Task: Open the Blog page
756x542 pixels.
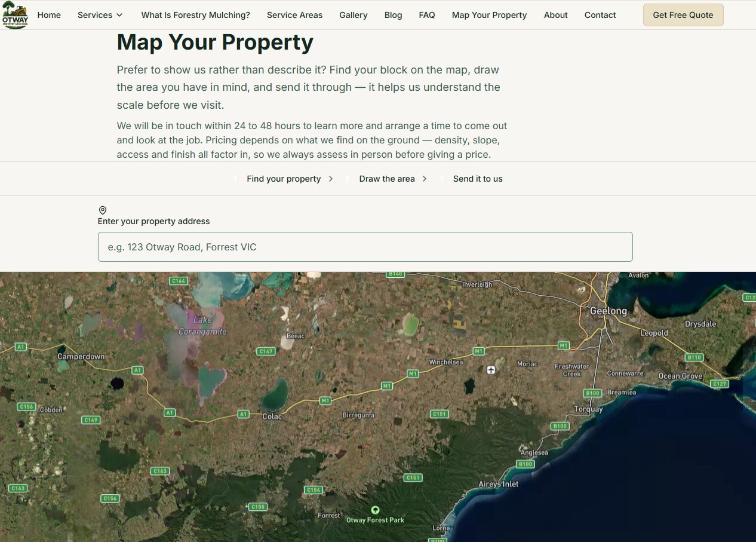Action: 393,15
